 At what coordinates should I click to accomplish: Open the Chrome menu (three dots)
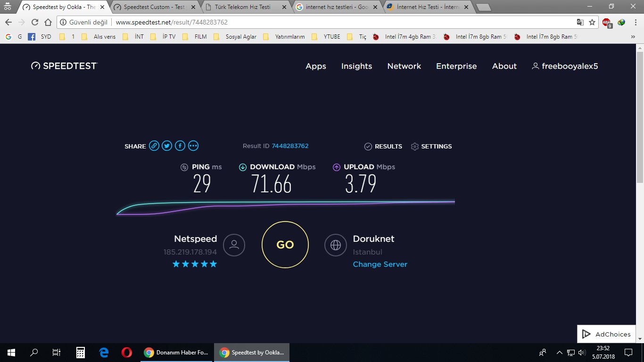[635, 22]
